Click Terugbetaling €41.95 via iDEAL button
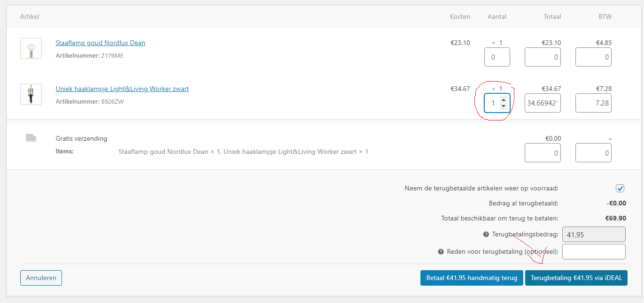The width and height of the screenshot is (644, 303). click(x=576, y=278)
